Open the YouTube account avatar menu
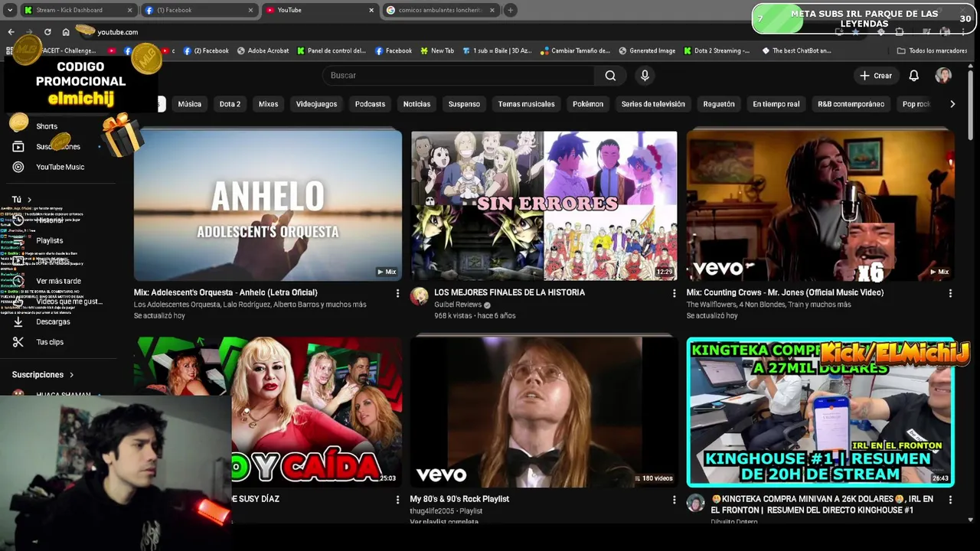980x551 pixels. (x=943, y=75)
